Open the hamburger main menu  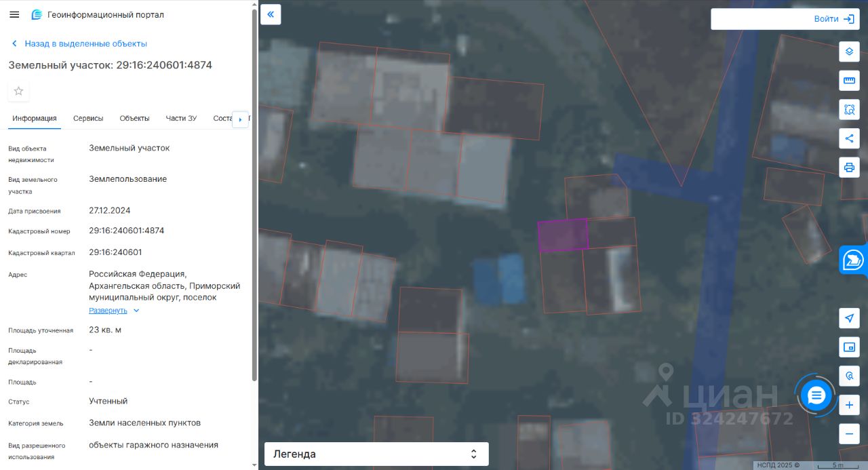coord(14,14)
